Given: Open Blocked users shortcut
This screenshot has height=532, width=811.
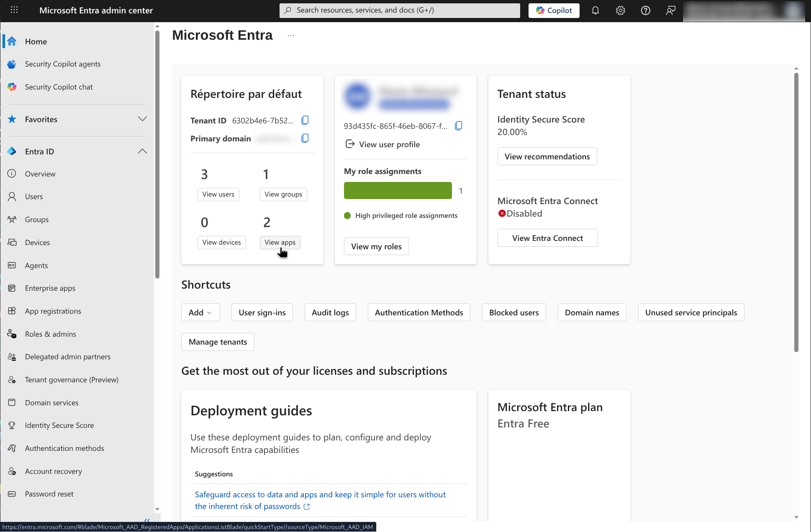Looking at the screenshot, I should point(514,312).
